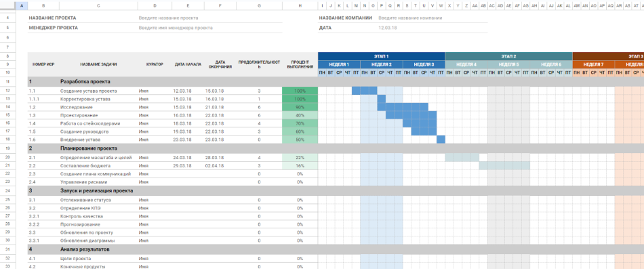Select task 'Отслеживание статуса'

[86, 200]
